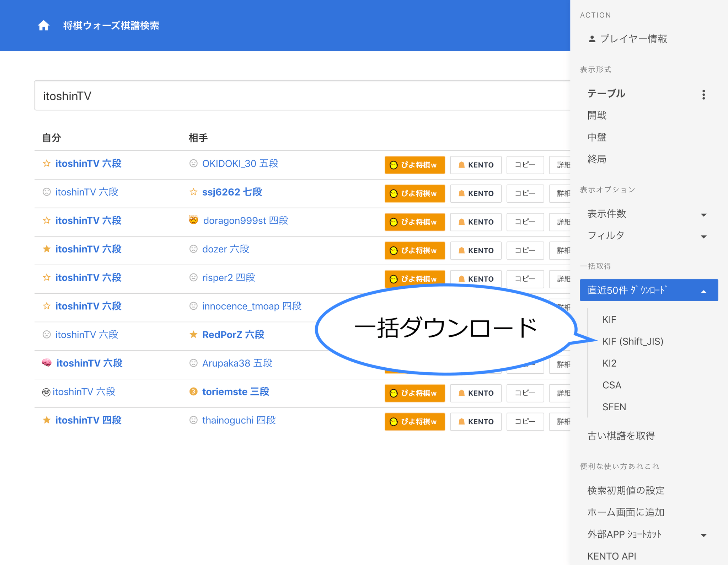Download in SFEN format
Image resolution: width=728 pixels, height=565 pixels.
coord(614,407)
